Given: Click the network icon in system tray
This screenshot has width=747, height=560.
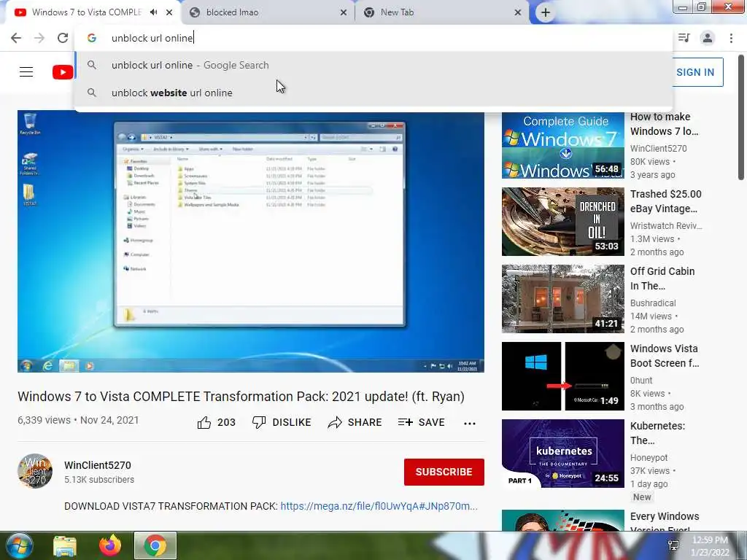Looking at the screenshot, I should (x=673, y=545).
